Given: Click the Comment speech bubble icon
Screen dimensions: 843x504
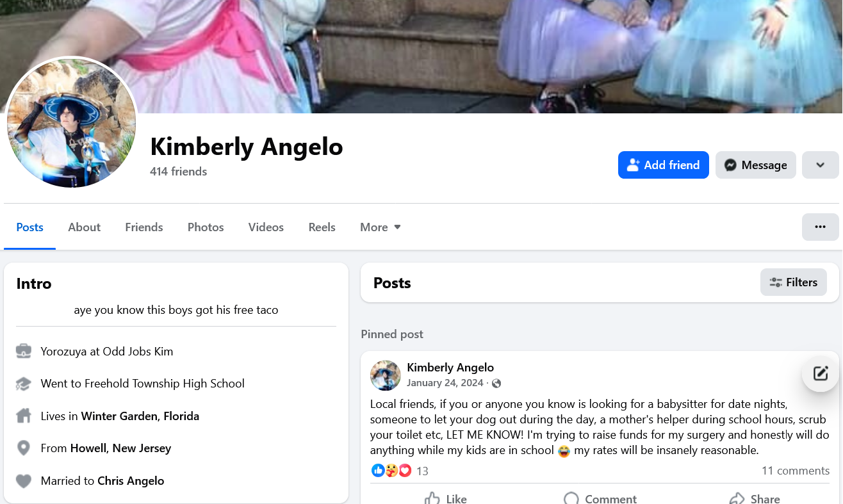Looking at the screenshot, I should [571, 499].
